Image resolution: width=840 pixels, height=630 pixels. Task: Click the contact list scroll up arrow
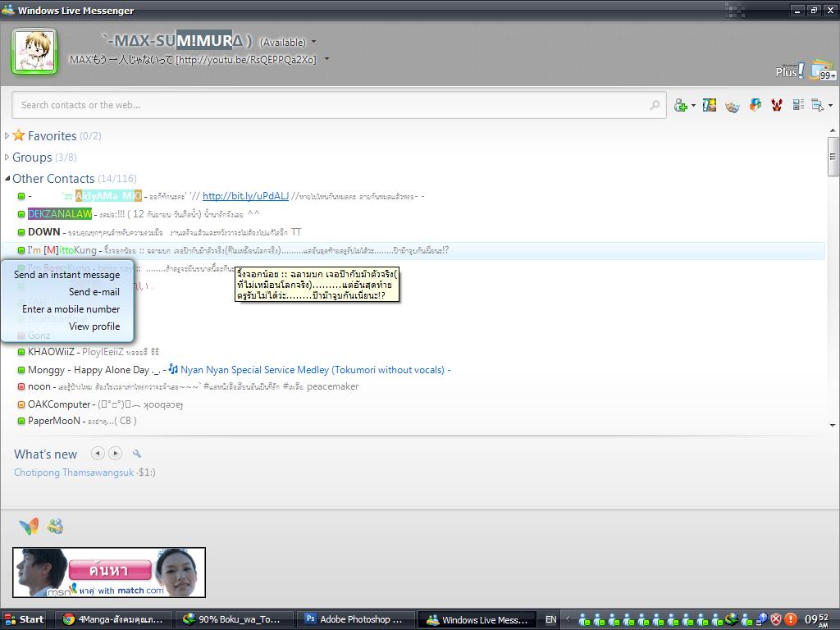[x=833, y=130]
